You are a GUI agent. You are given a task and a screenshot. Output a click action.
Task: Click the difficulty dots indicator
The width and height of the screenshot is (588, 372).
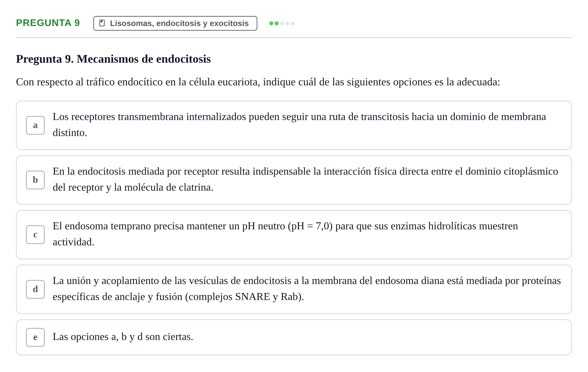282,23
